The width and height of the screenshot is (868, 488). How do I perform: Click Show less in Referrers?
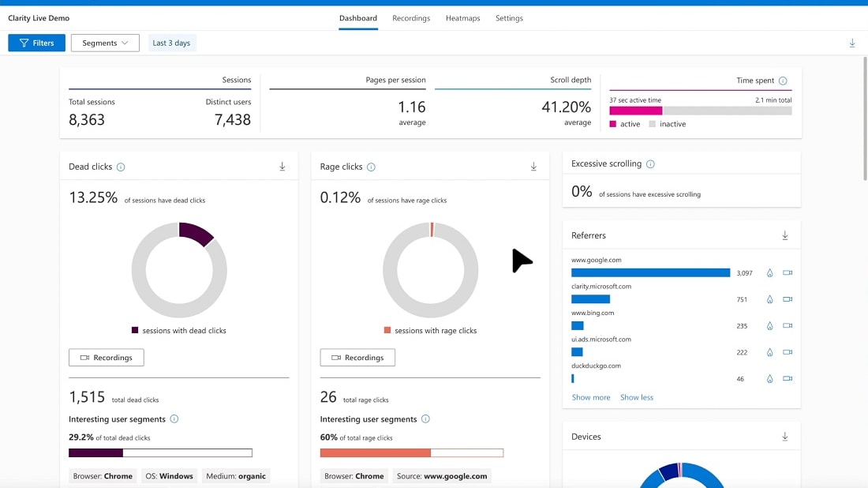(637, 397)
